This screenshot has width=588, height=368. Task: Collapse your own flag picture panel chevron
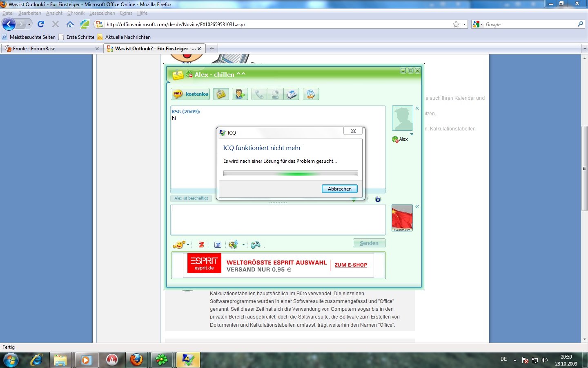click(x=417, y=207)
